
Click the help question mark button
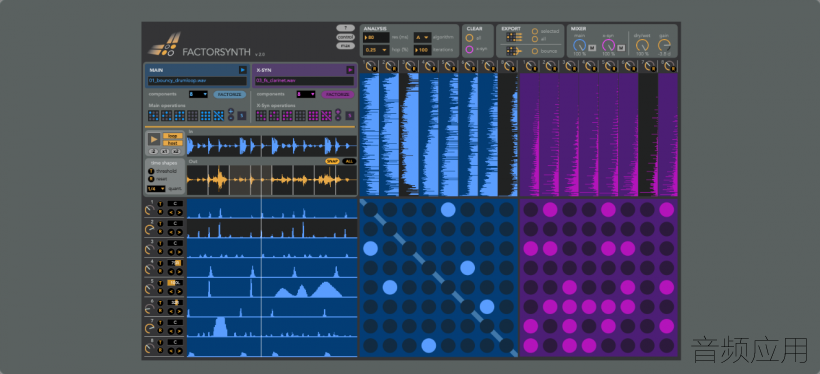coord(345,28)
